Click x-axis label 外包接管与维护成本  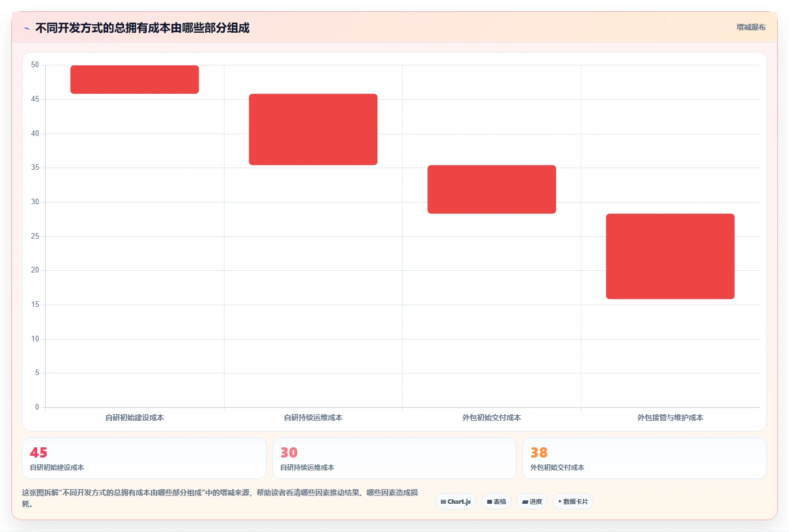pyautogui.click(x=670, y=417)
